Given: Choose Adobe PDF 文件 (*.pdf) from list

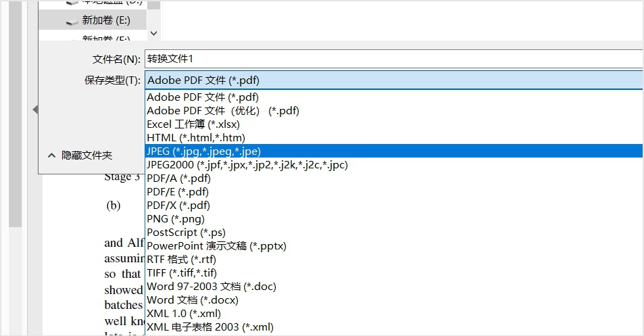Looking at the screenshot, I should pyautogui.click(x=394, y=97).
